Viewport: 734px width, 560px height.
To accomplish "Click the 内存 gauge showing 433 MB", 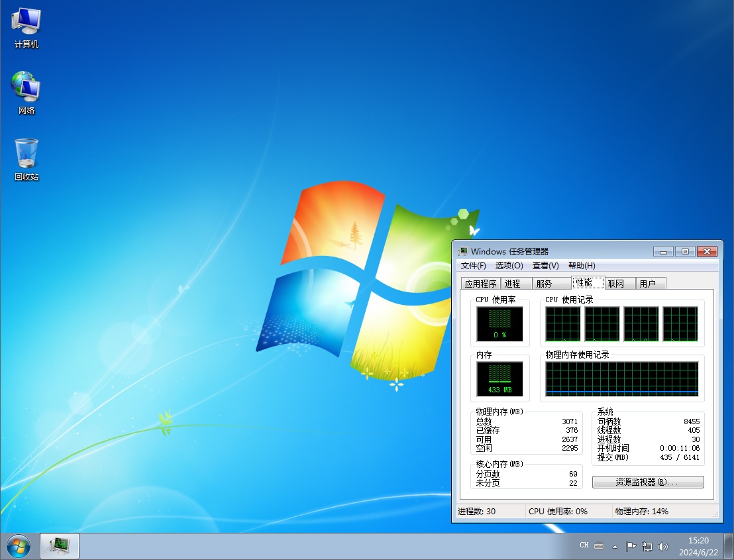I will [x=499, y=379].
